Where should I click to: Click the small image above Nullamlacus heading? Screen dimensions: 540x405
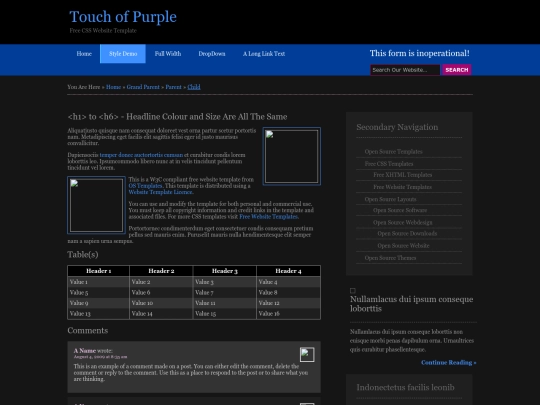point(353,291)
